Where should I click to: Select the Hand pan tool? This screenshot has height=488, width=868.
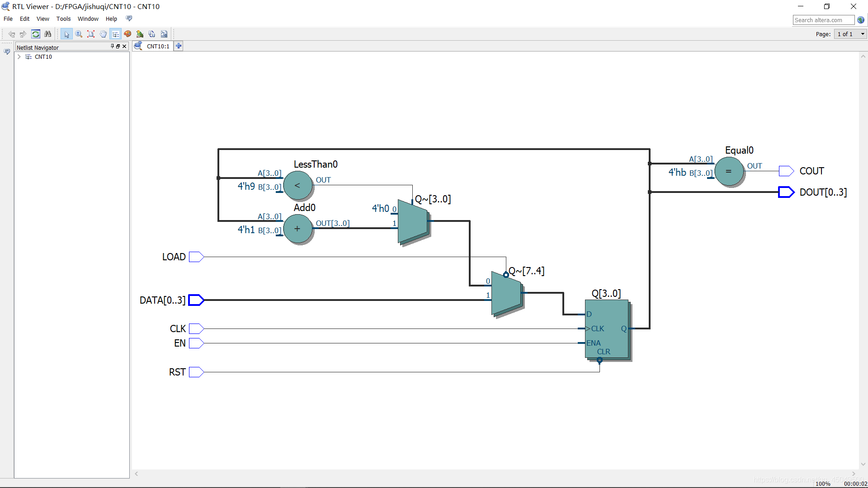[103, 34]
